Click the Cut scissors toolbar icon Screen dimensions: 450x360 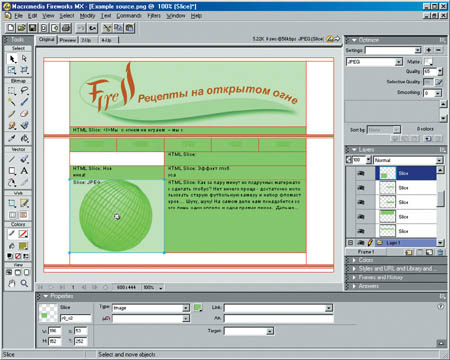click(107, 28)
